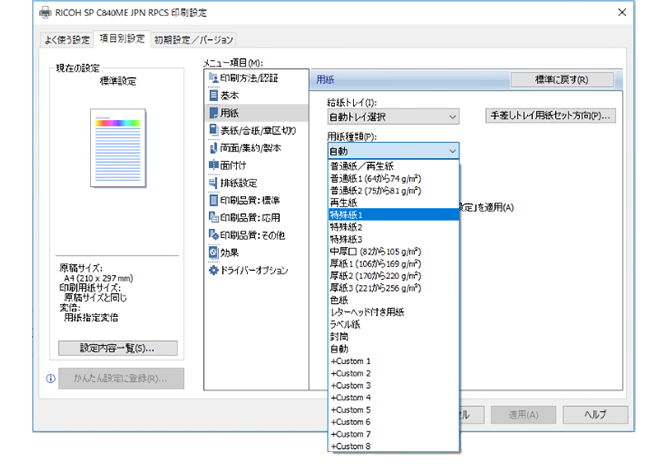The image size is (668, 476).
Task: Select +Custom 5 paper type
Action: coord(393,410)
